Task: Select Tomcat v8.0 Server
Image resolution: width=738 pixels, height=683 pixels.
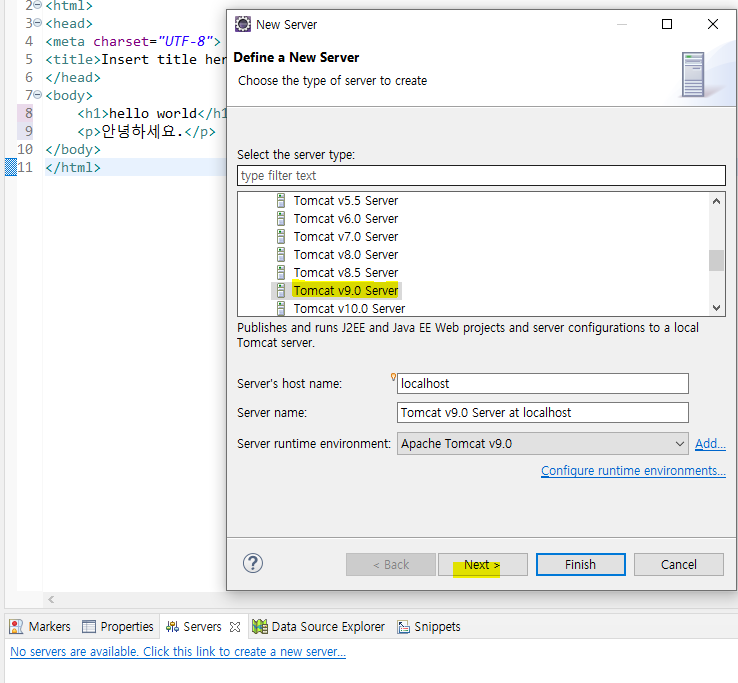Action: click(345, 254)
